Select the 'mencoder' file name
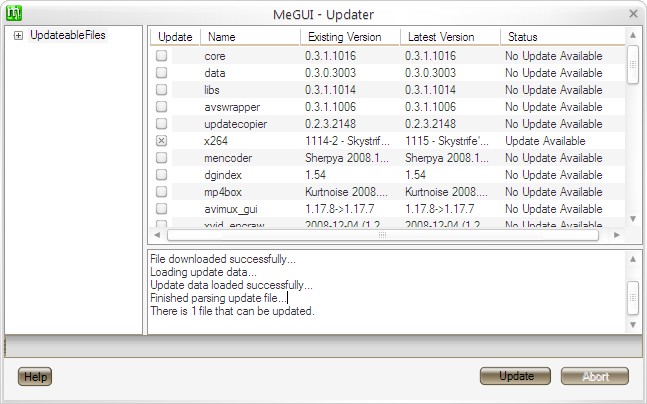The width and height of the screenshot is (647, 404). point(228,158)
